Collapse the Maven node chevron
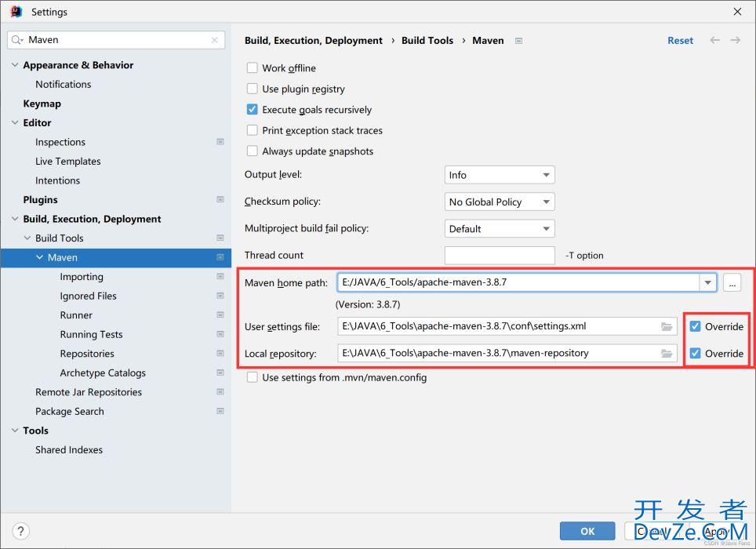756x549 pixels. coord(39,257)
